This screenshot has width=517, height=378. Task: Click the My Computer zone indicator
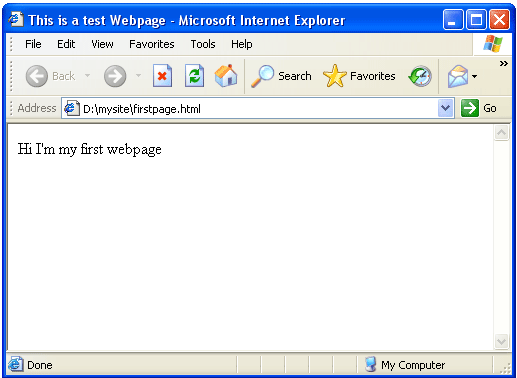pyautogui.click(x=405, y=365)
